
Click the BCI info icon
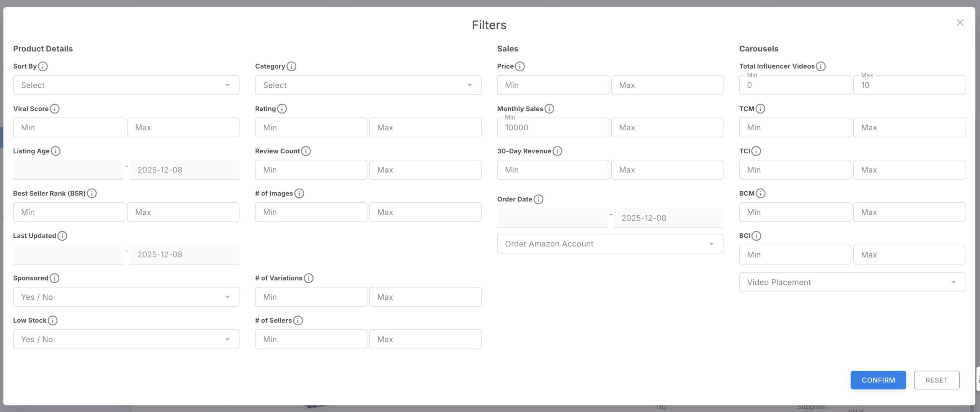756,236
